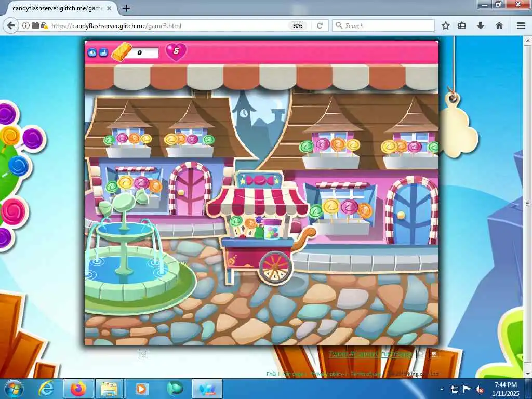Toggle the game sound effects button
This screenshot has height=399, width=532.
click(92, 52)
